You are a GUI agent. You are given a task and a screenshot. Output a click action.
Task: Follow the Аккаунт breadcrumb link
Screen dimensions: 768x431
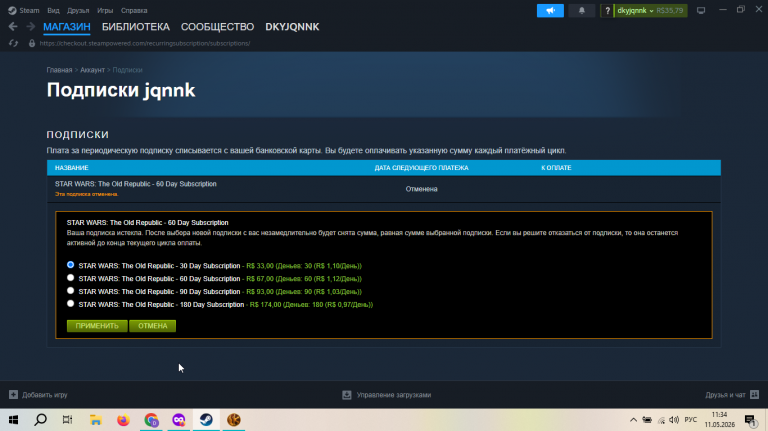pyautogui.click(x=93, y=70)
